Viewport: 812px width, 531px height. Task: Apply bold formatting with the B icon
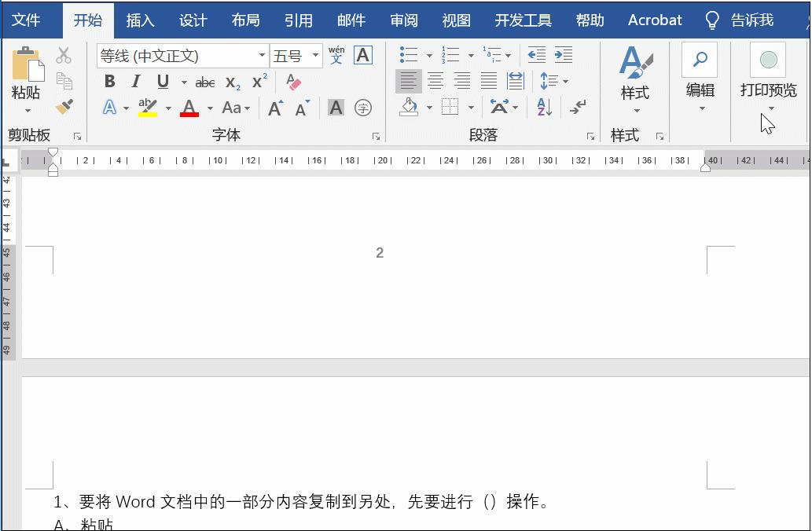[109, 81]
